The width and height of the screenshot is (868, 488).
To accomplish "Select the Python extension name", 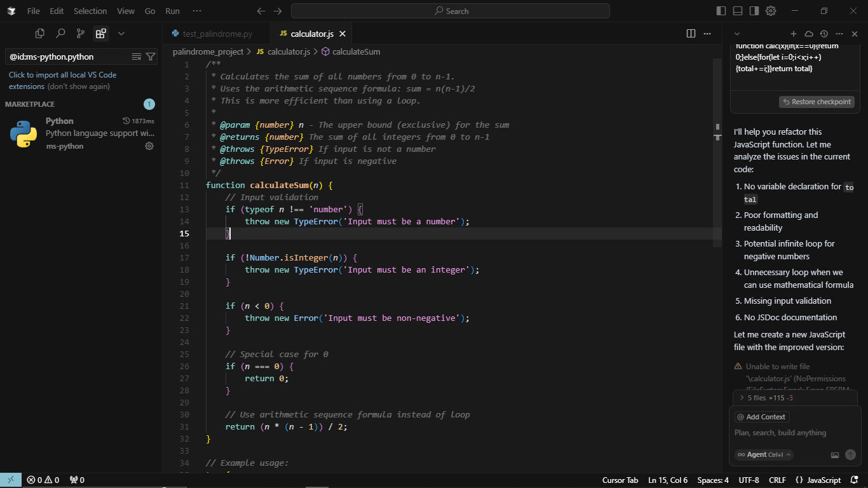I will click(60, 121).
